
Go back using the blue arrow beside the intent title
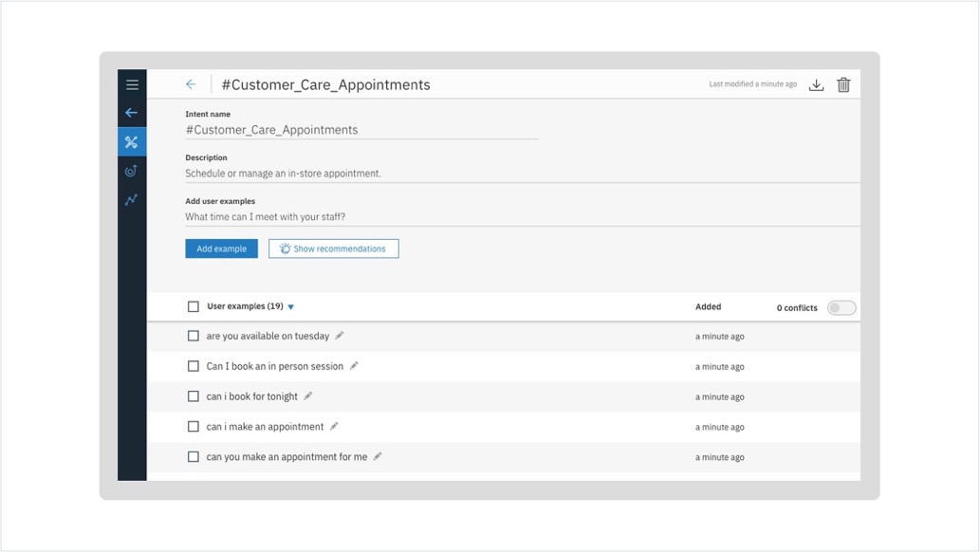(191, 84)
